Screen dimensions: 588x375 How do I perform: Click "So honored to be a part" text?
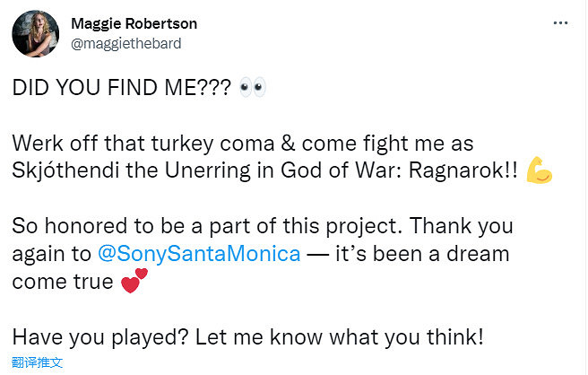116,224
